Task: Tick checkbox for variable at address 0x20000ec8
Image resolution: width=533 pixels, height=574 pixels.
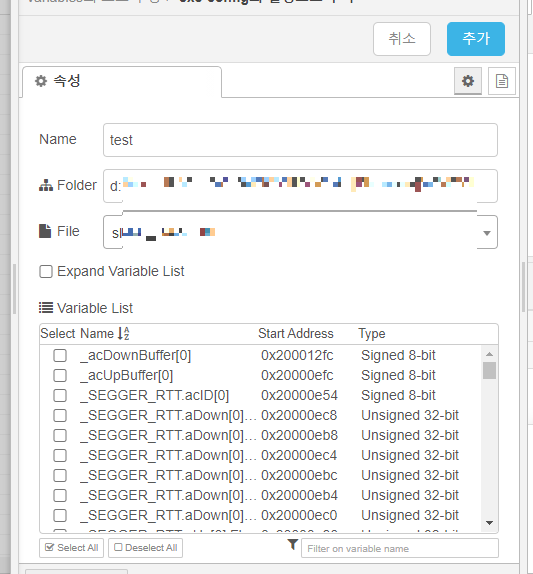Action: click(x=60, y=415)
